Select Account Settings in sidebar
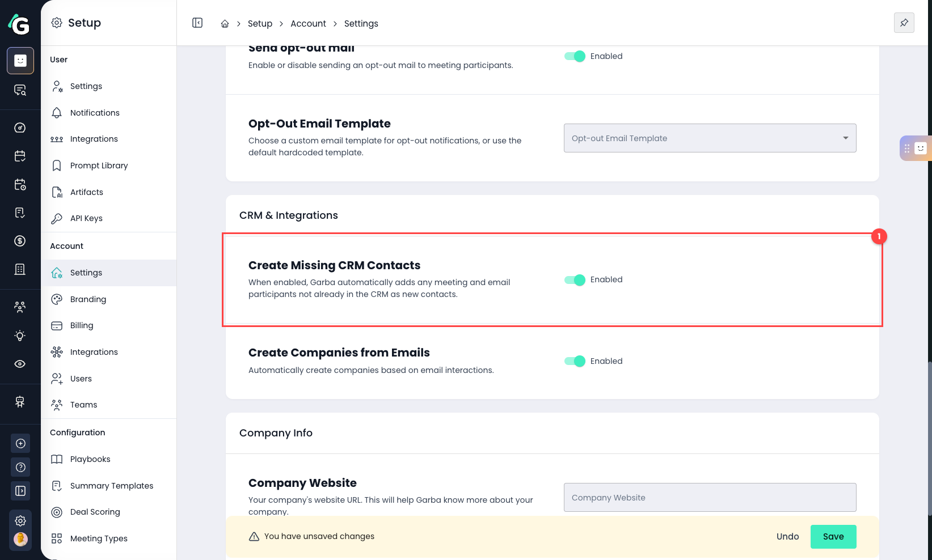This screenshot has height=560, width=932. point(109,273)
